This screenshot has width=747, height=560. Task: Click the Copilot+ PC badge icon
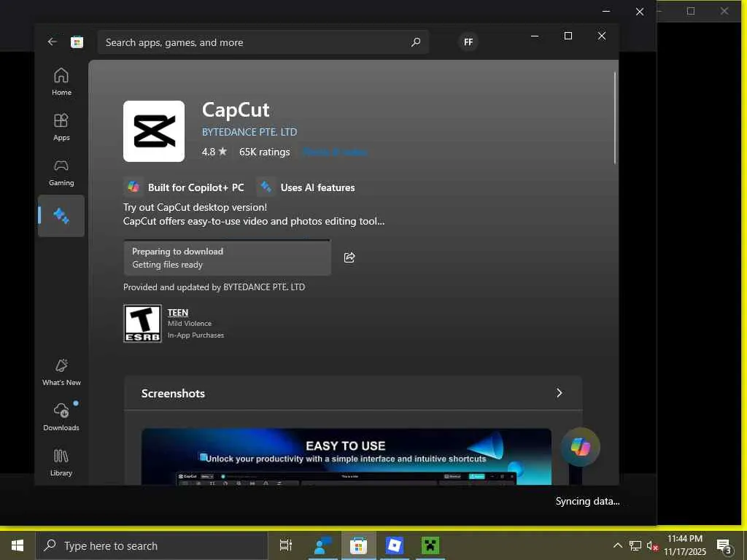click(133, 187)
